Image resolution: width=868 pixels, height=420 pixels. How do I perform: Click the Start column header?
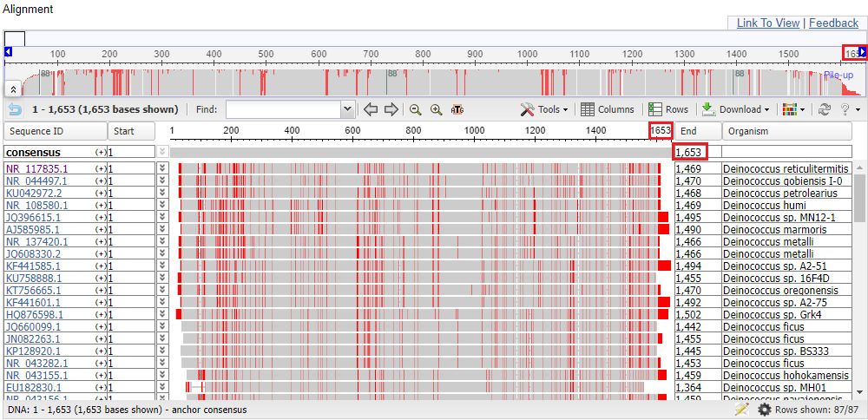pyautogui.click(x=131, y=131)
